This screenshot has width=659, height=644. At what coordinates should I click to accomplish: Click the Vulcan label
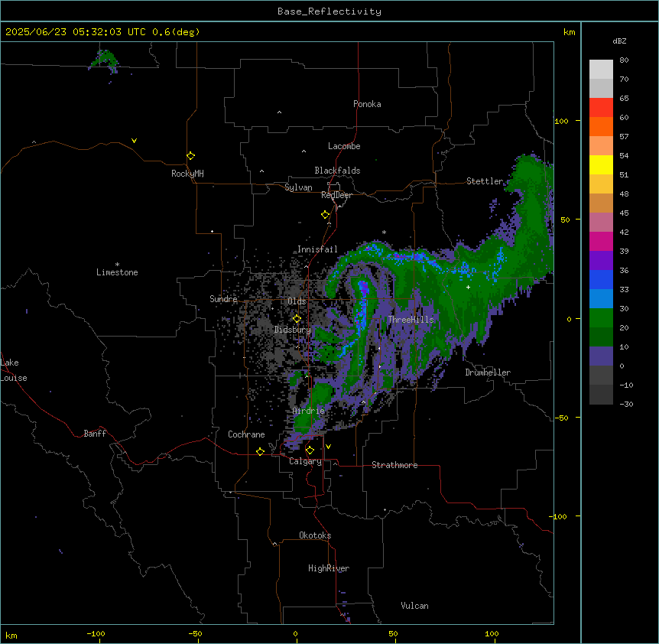click(414, 606)
